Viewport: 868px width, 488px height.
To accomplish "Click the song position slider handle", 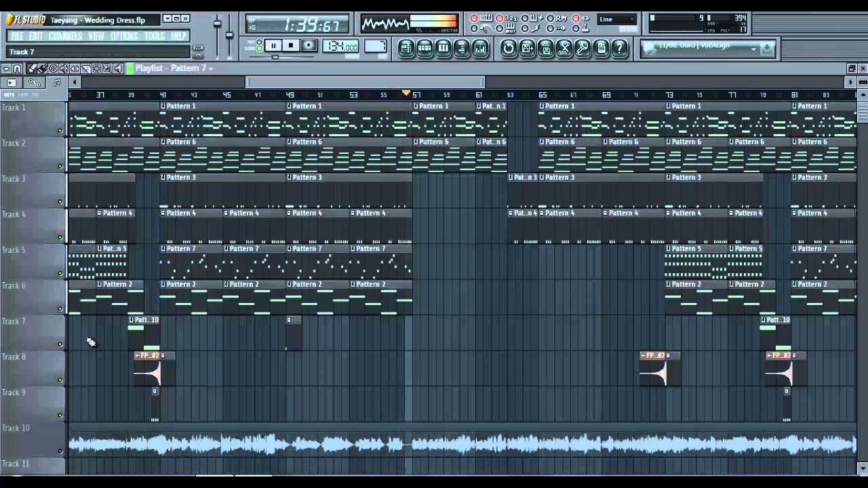I will click(x=275, y=57).
